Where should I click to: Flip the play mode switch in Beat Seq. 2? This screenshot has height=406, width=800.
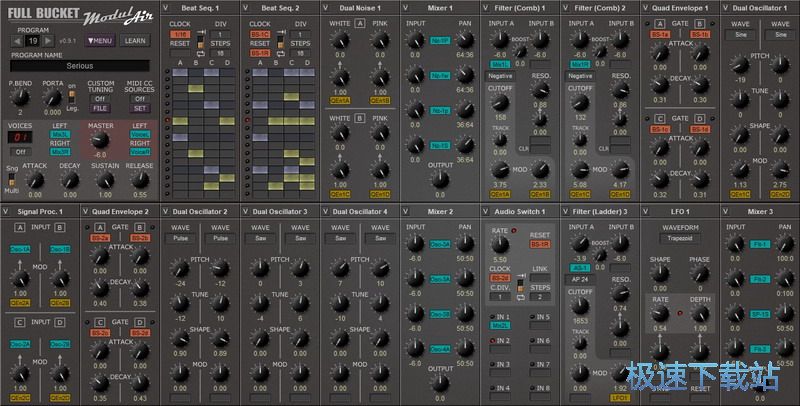click(x=281, y=40)
